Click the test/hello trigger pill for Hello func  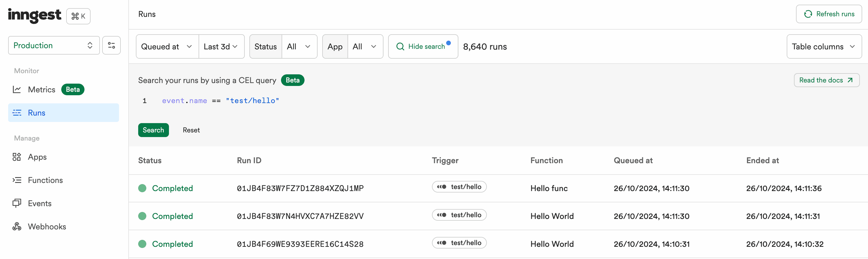coord(459,187)
